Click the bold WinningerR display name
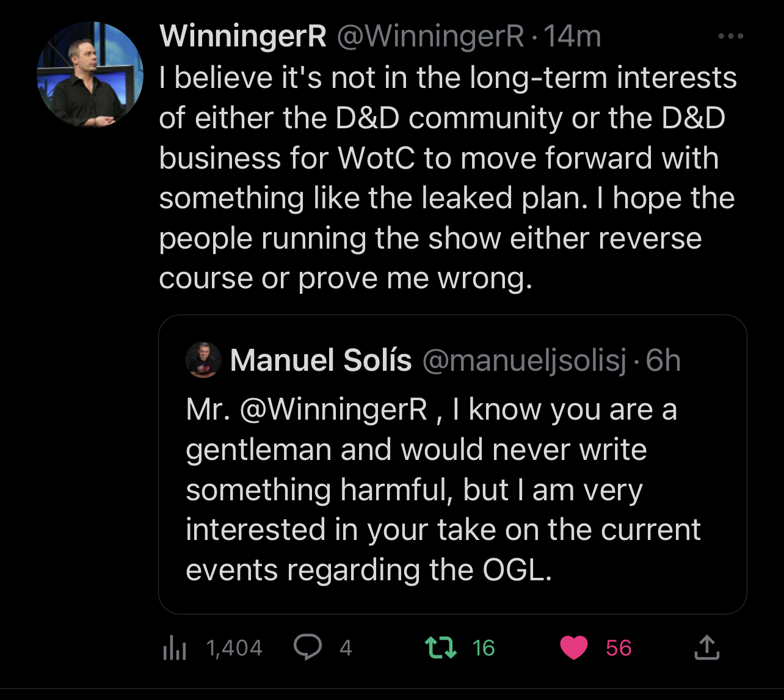This screenshot has width=784, height=700. coord(243,37)
